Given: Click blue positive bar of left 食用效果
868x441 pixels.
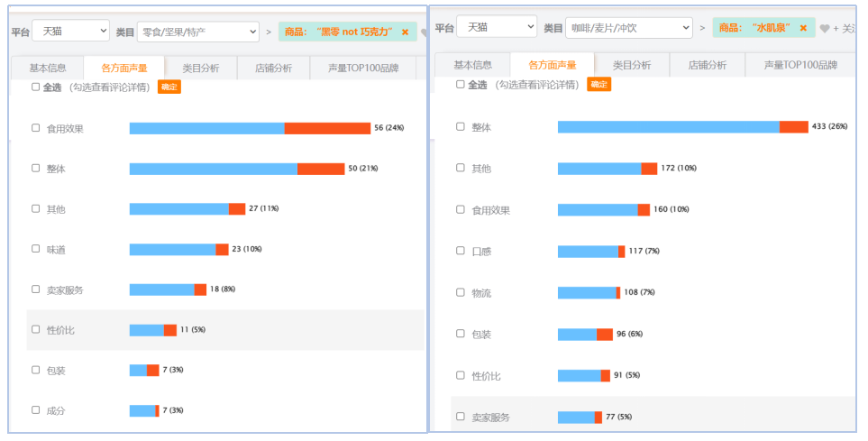Looking at the screenshot, I should coord(207,129).
